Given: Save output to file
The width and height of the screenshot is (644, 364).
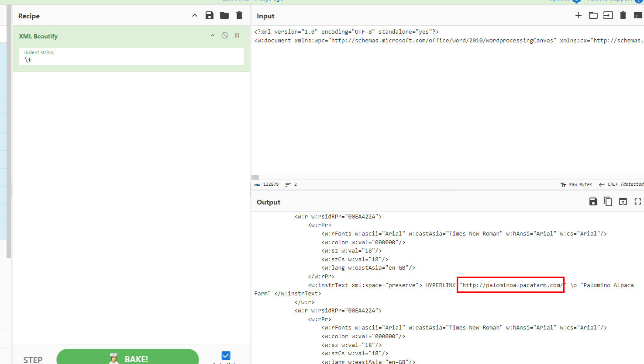Looking at the screenshot, I should (593, 201).
